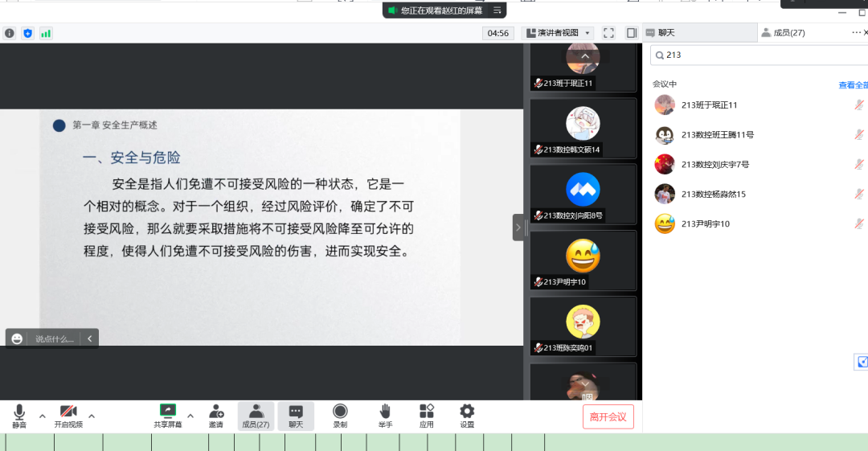
Task: Click the meeting info icon
Action: [x=10, y=33]
